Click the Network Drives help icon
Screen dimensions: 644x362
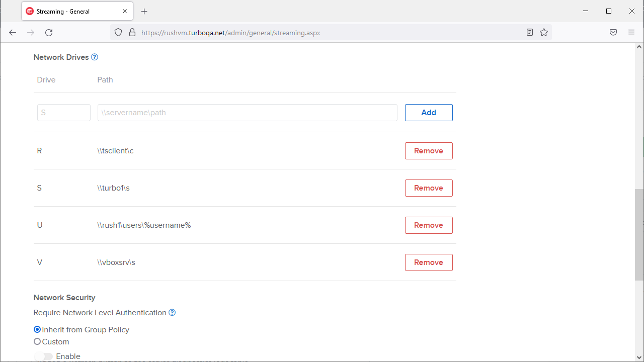[95, 57]
